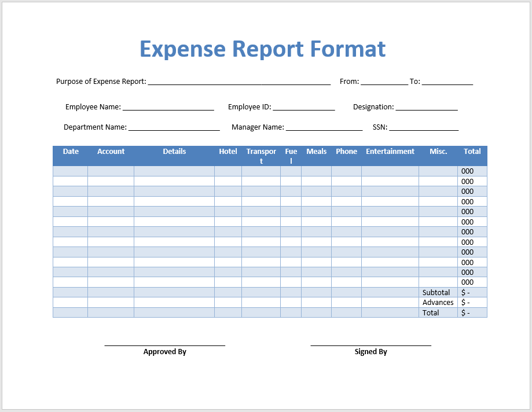This screenshot has height=412, width=532.
Task: Select the Entertainment column header
Action: pyautogui.click(x=390, y=152)
